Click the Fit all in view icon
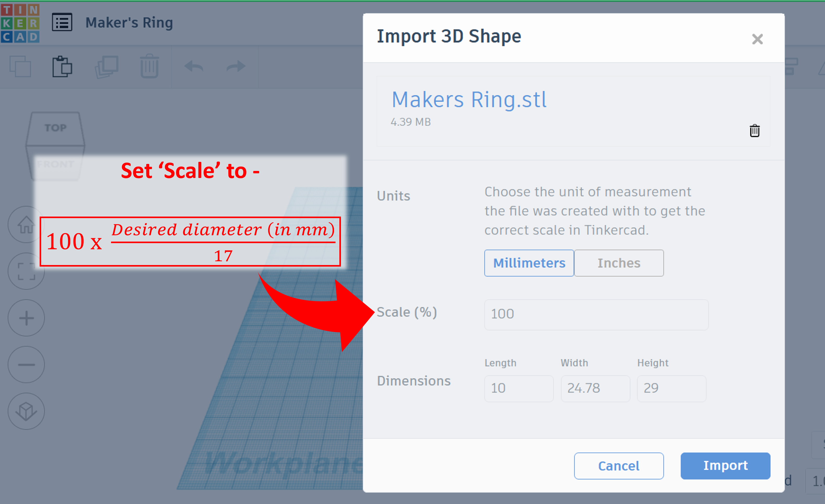Viewport: 825px width, 504px height. (x=26, y=271)
